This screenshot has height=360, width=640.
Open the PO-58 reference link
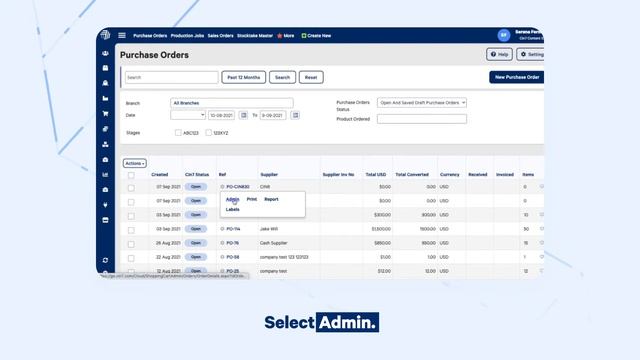pos(233,257)
